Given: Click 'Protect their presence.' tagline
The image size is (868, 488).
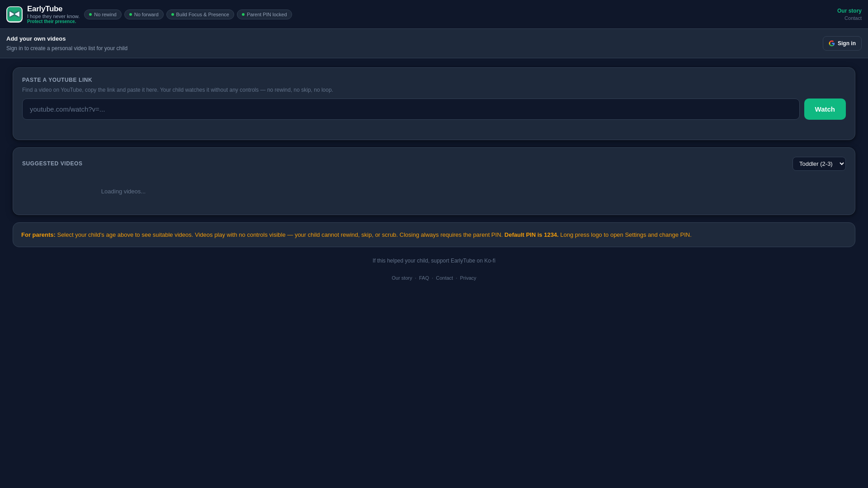Looking at the screenshot, I should (x=52, y=22).
